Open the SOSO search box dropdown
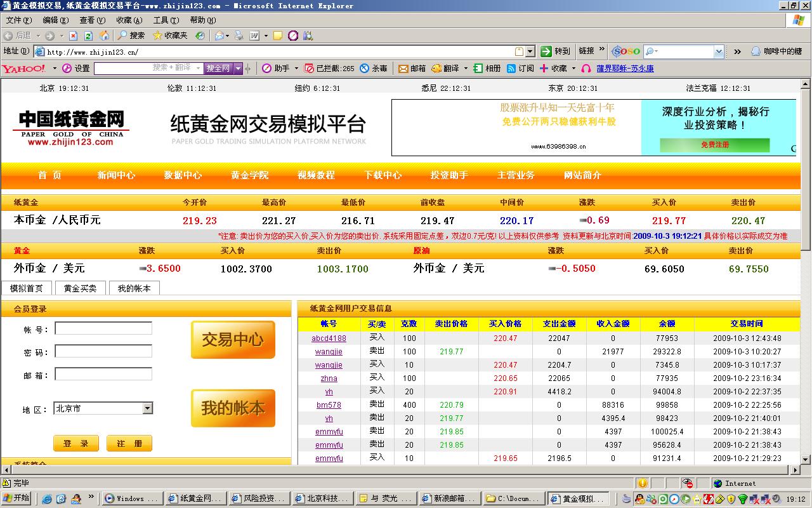Screen dimensions: 812x508 tap(719, 51)
